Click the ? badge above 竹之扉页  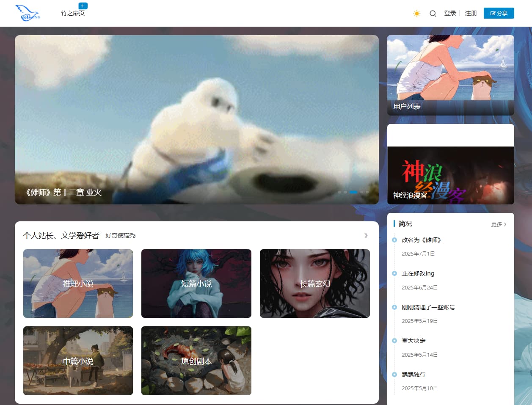pos(82,6)
